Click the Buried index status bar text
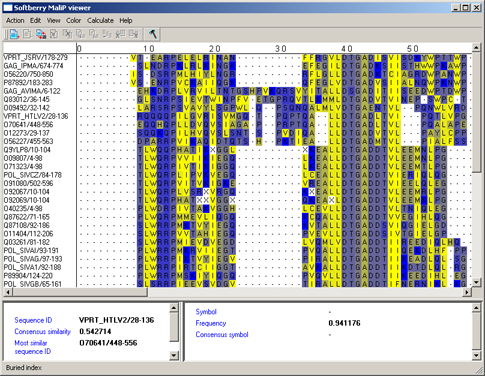The image size is (485, 376). pos(24,368)
